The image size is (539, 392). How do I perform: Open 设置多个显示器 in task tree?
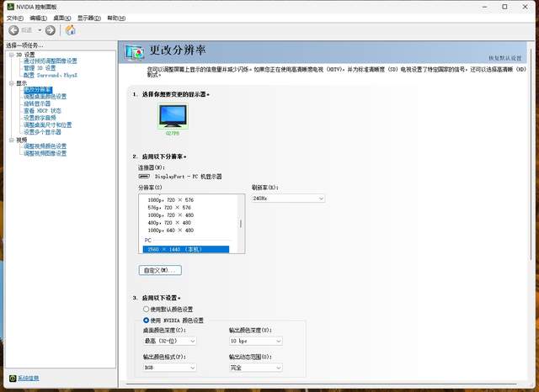[x=42, y=132]
